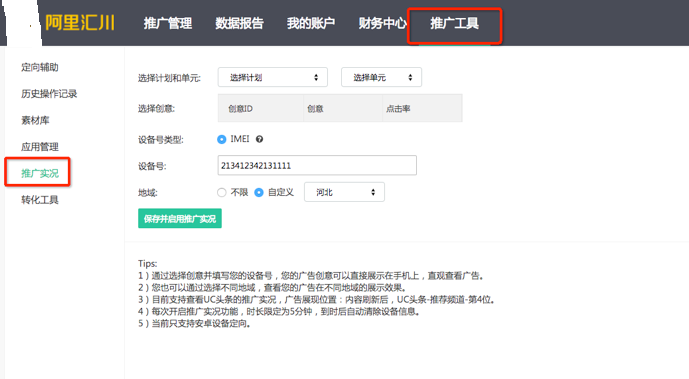The height and width of the screenshot is (379, 689).
Task: Click tip 1 about filling in 设备号
Action: (312, 276)
